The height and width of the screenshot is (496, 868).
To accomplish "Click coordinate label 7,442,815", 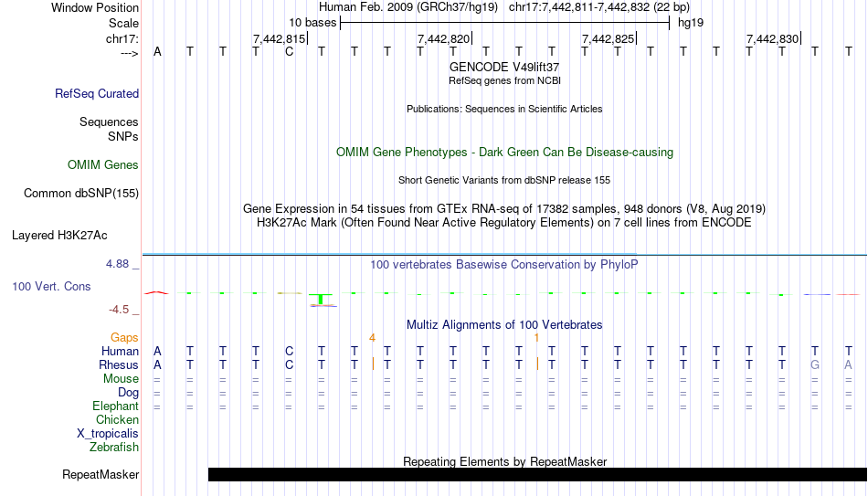I will tap(279, 38).
